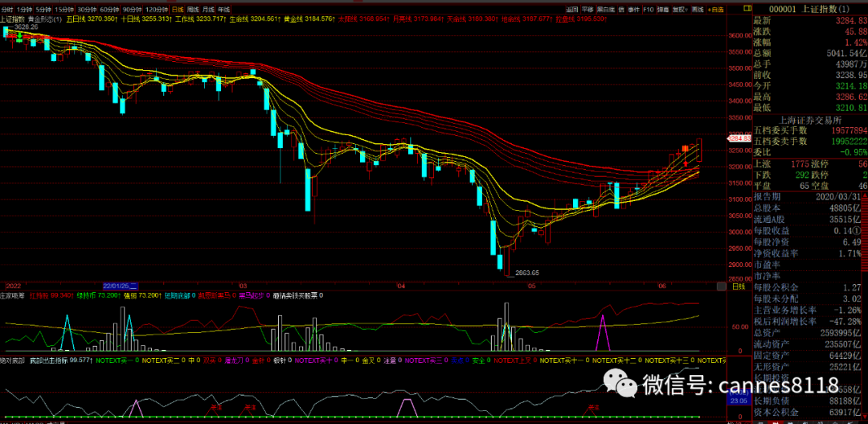Screen dimensions: 868x424
Task: Switch to the 年线 yearly chart tab
Action: pos(223,10)
